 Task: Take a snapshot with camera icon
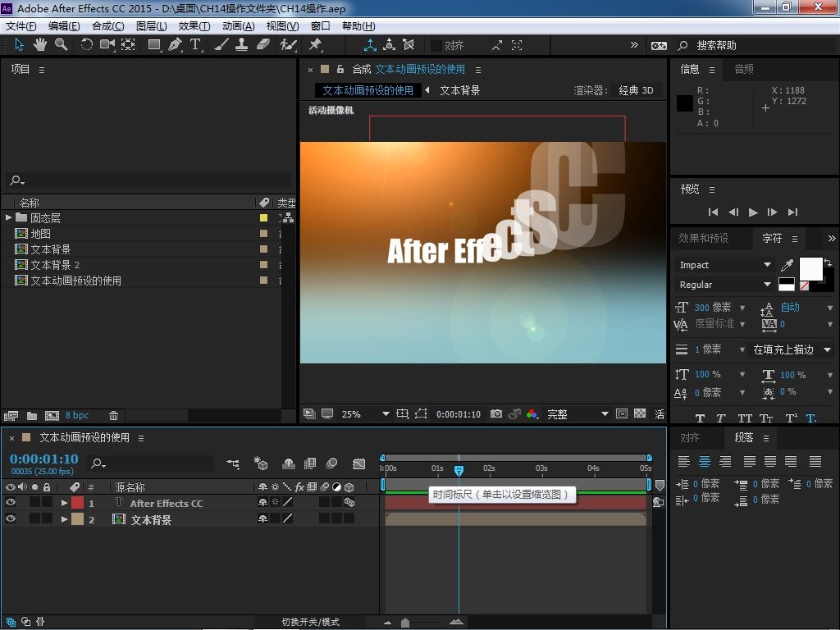coord(496,414)
